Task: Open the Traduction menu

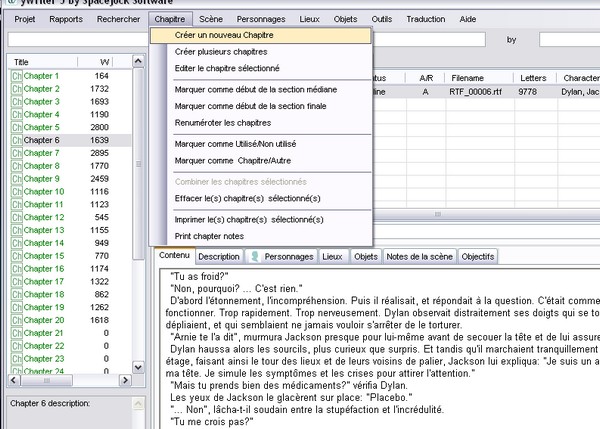Action: [426, 19]
